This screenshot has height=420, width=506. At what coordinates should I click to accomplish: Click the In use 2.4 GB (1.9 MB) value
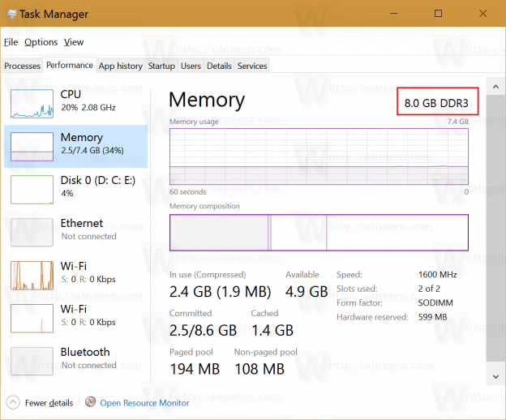[x=220, y=292]
